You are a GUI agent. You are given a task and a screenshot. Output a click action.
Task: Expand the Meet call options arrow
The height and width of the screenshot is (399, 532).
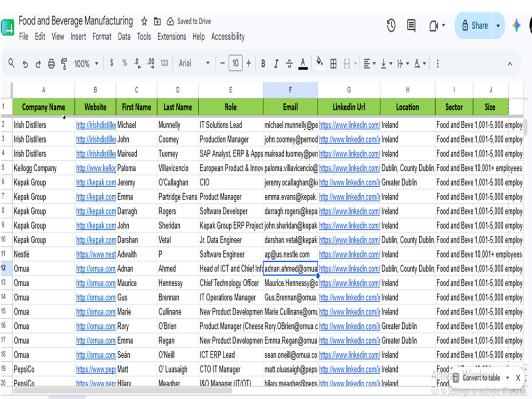click(x=444, y=26)
